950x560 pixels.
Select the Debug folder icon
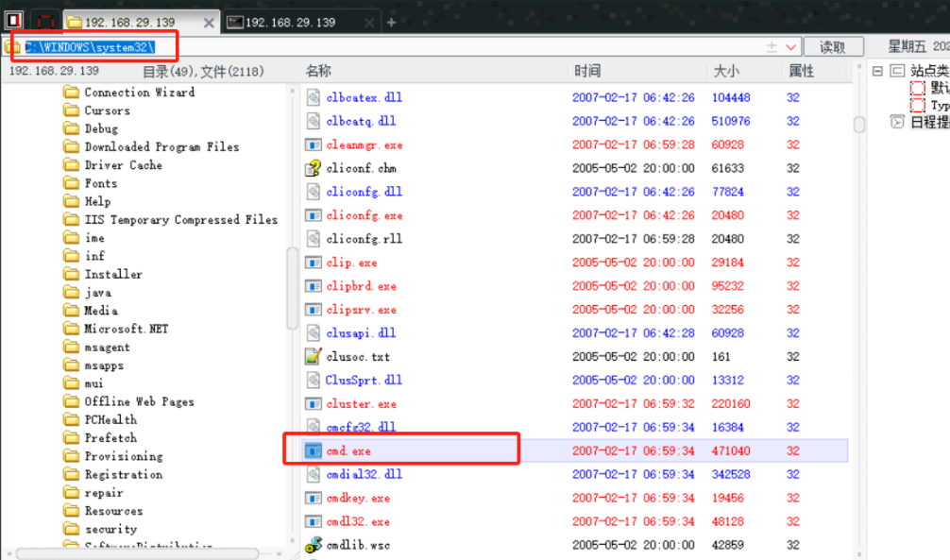pos(72,128)
